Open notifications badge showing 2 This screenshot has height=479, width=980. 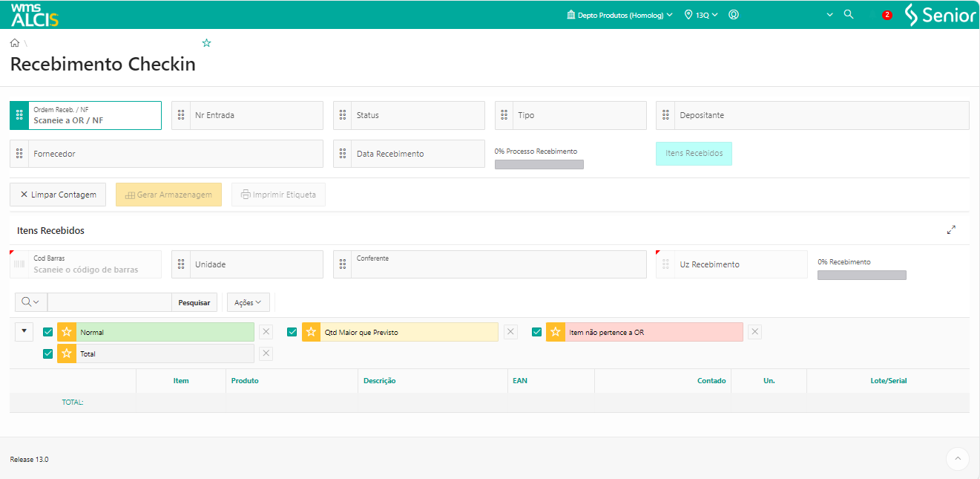[x=887, y=15]
